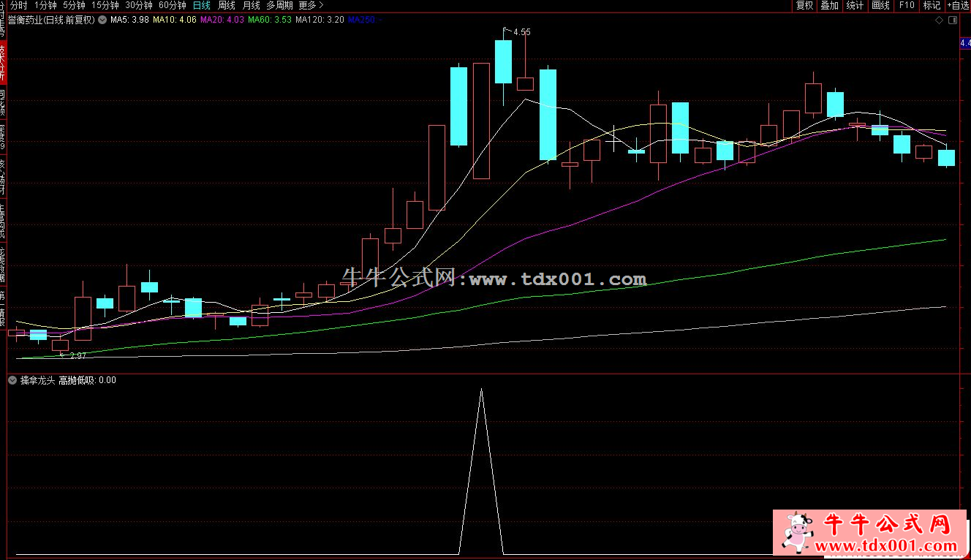Expand the 更多 periods menu
This screenshot has width=971, height=560.
coord(311,5)
